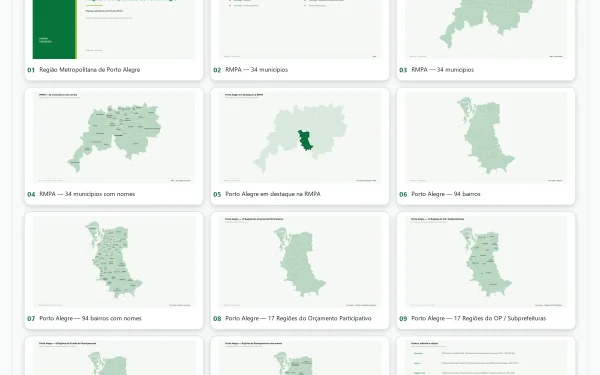
Task: Click caption 'RMPA — 34 municípios com nomes'
Action: (x=87, y=194)
